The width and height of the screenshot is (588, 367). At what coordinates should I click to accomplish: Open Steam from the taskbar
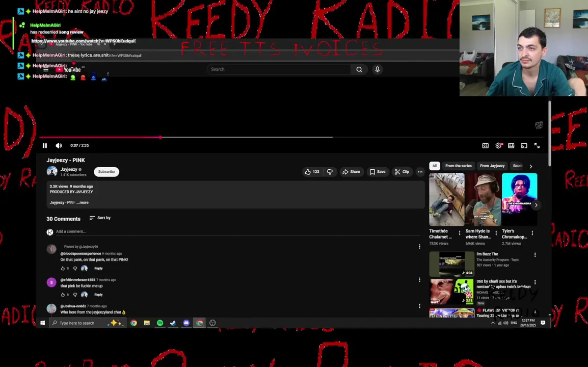[x=173, y=323]
